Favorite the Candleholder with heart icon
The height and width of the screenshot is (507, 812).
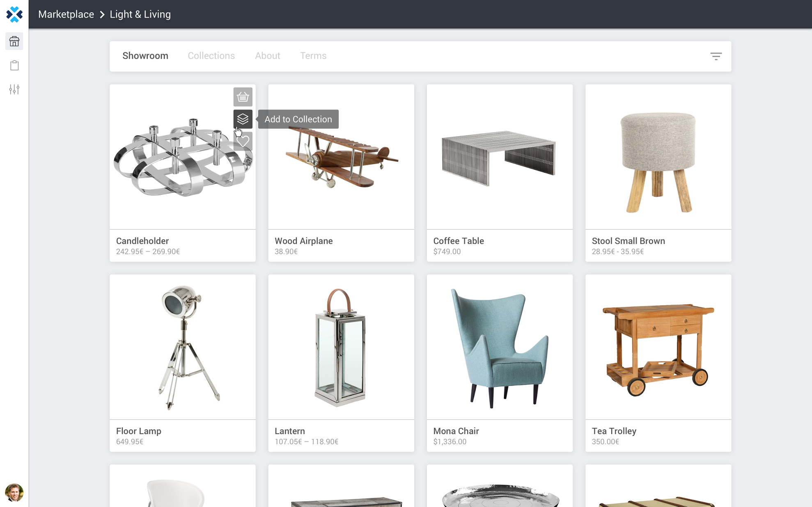(243, 141)
